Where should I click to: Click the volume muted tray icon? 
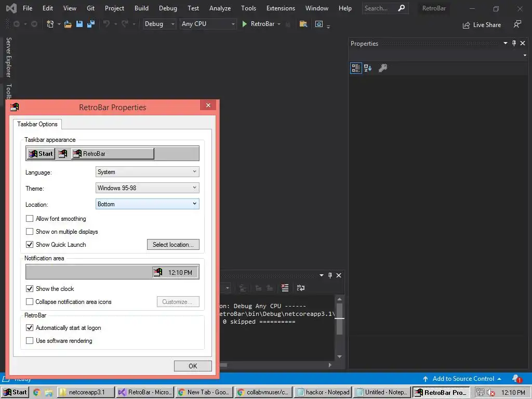coord(491,393)
